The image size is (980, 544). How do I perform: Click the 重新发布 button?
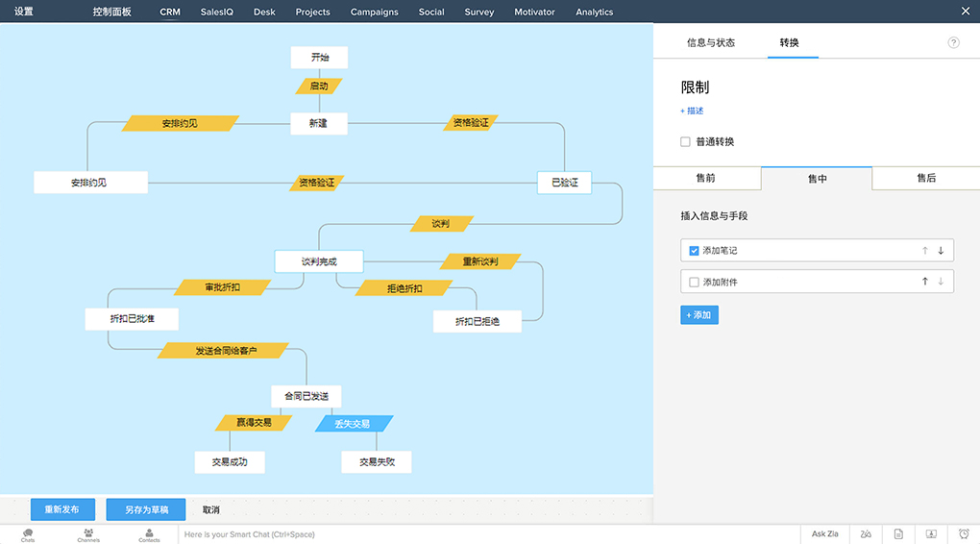click(62, 509)
